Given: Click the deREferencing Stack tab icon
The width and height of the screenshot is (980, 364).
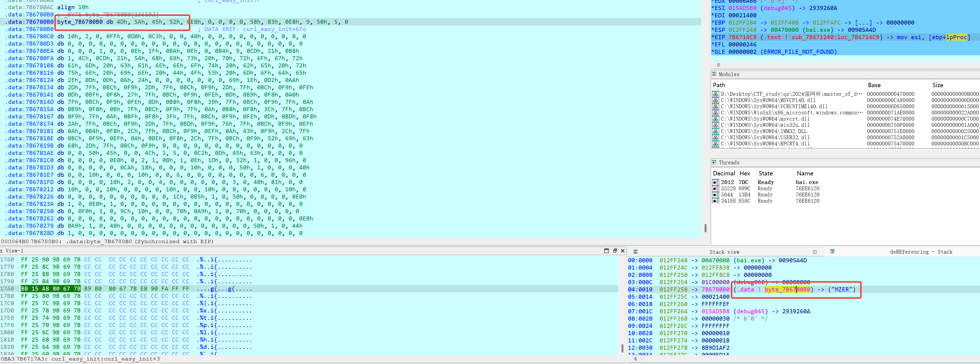Looking at the screenshot, I should [x=832, y=251].
